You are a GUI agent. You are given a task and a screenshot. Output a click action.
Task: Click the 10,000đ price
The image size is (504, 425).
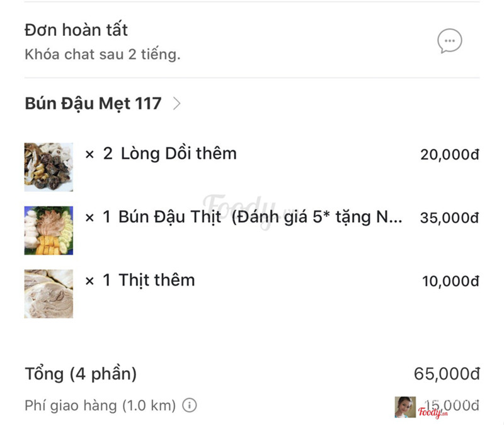450,281
